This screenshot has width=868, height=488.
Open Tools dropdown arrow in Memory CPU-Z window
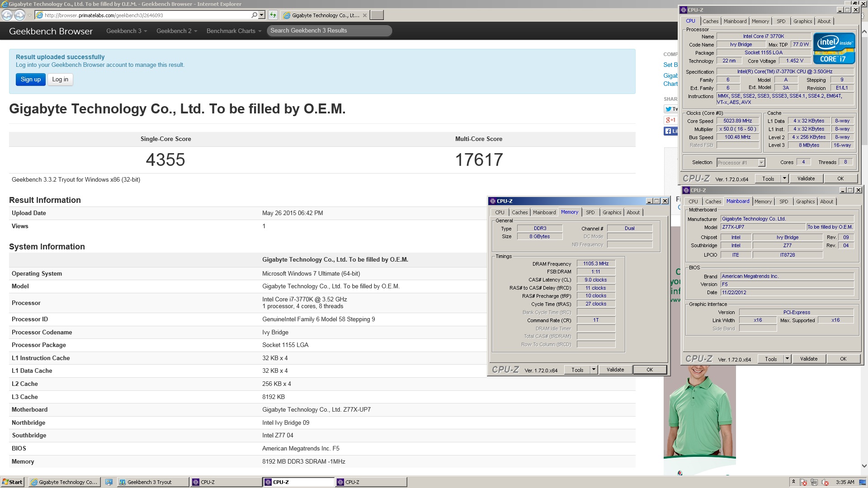point(594,370)
